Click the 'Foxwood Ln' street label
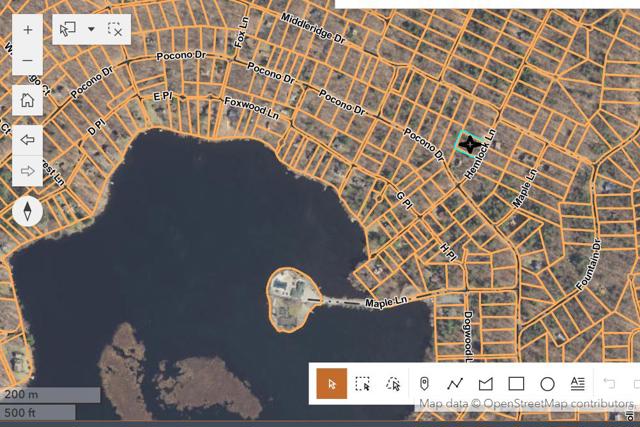 [x=252, y=108]
